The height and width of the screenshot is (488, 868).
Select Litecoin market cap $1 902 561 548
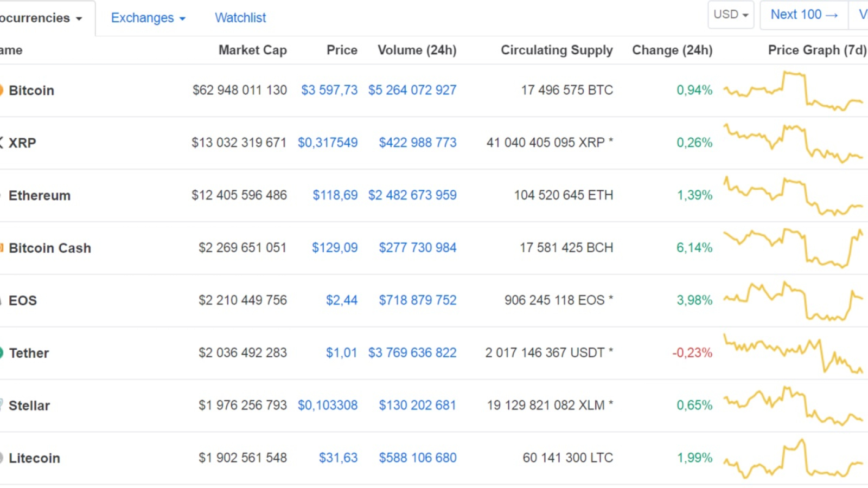pyautogui.click(x=242, y=458)
